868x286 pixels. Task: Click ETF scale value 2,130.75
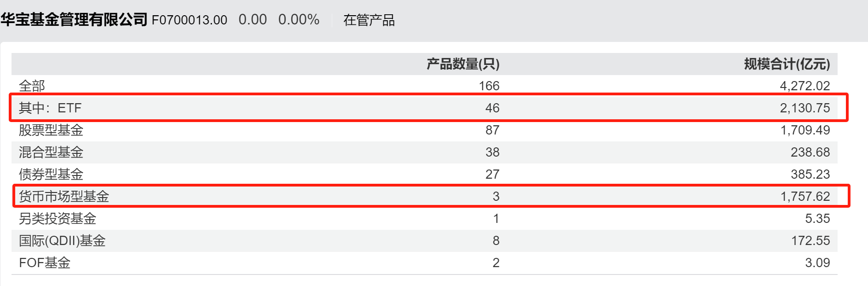[804, 108]
